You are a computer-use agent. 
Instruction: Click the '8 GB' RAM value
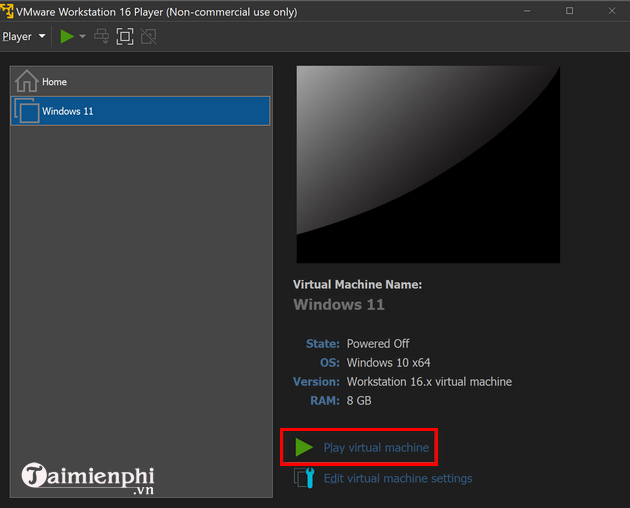pyautogui.click(x=359, y=401)
